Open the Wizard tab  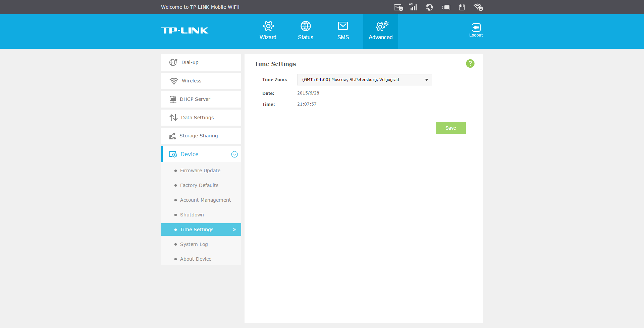coord(268,31)
